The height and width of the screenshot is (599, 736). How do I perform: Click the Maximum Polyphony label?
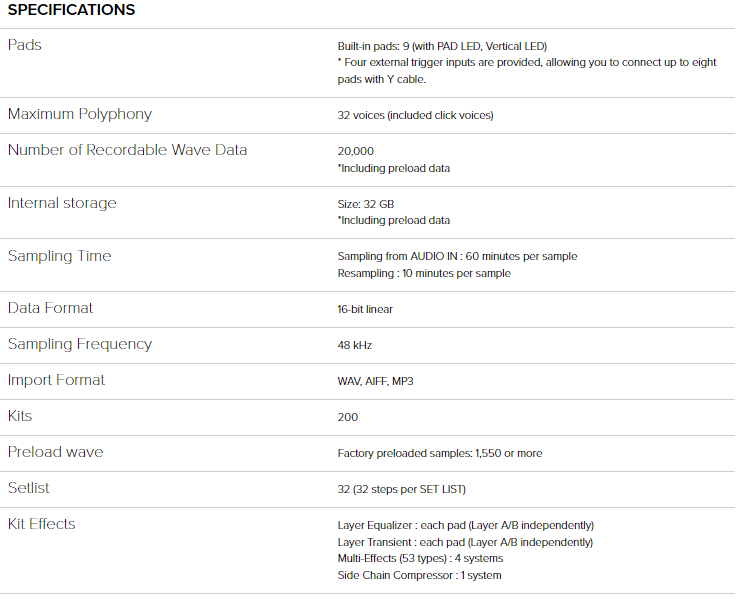click(80, 114)
